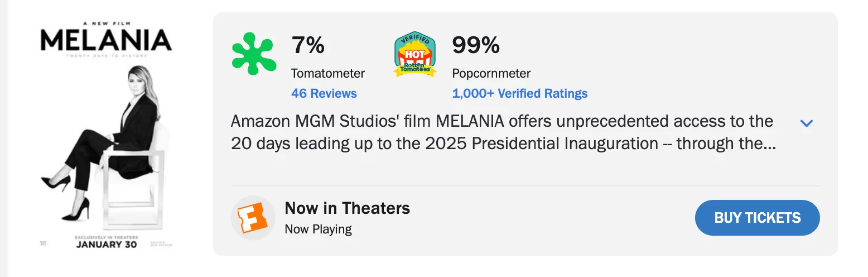Expand the synopsis with the blue chevron

[x=806, y=123]
